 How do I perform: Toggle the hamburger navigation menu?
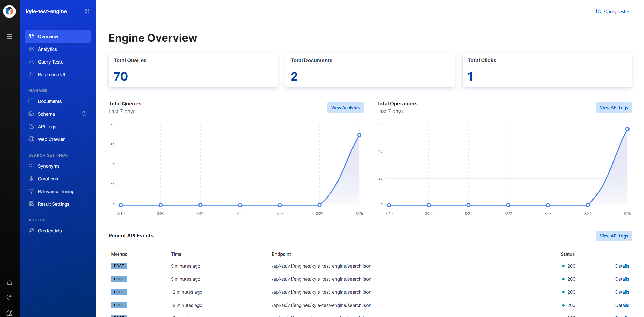9,37
